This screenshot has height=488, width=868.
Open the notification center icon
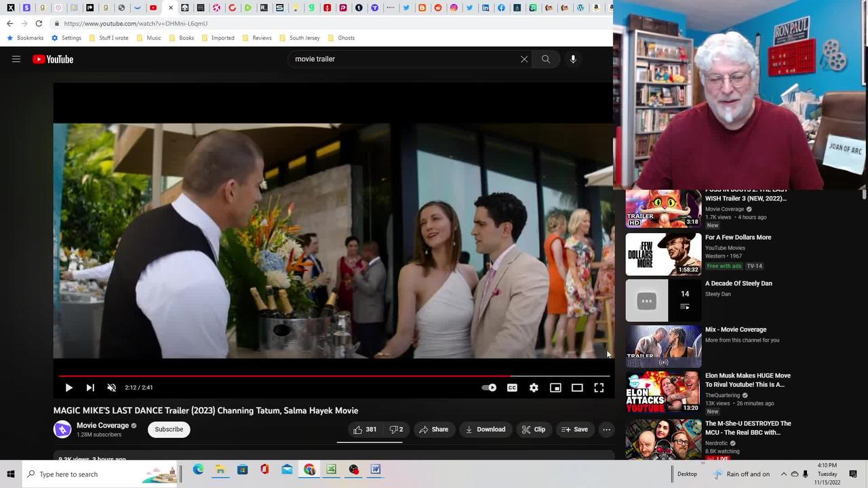click(x=854, y=474)
